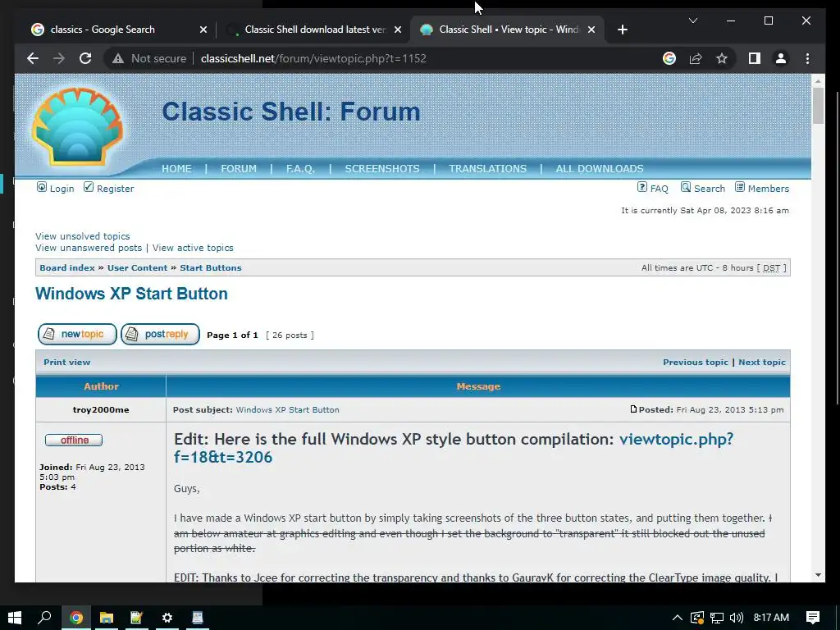Click the volume speaker tray icon
This screenshot has height=630, width=840.
[x=737, y=618]
